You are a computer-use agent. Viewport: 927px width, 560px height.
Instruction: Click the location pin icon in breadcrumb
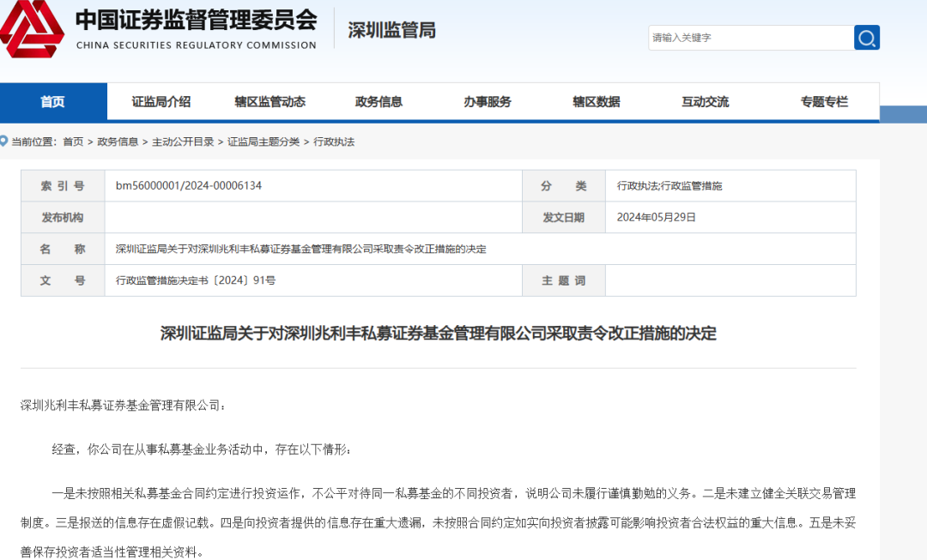coord(4,142)
